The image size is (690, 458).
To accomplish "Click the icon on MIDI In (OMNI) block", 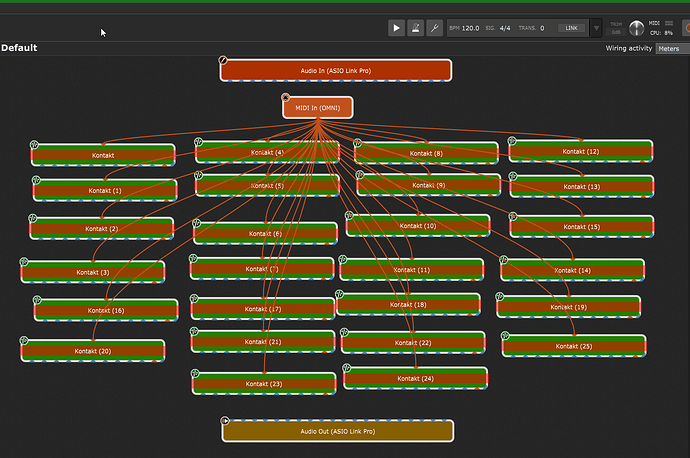I will click(285, 97).
